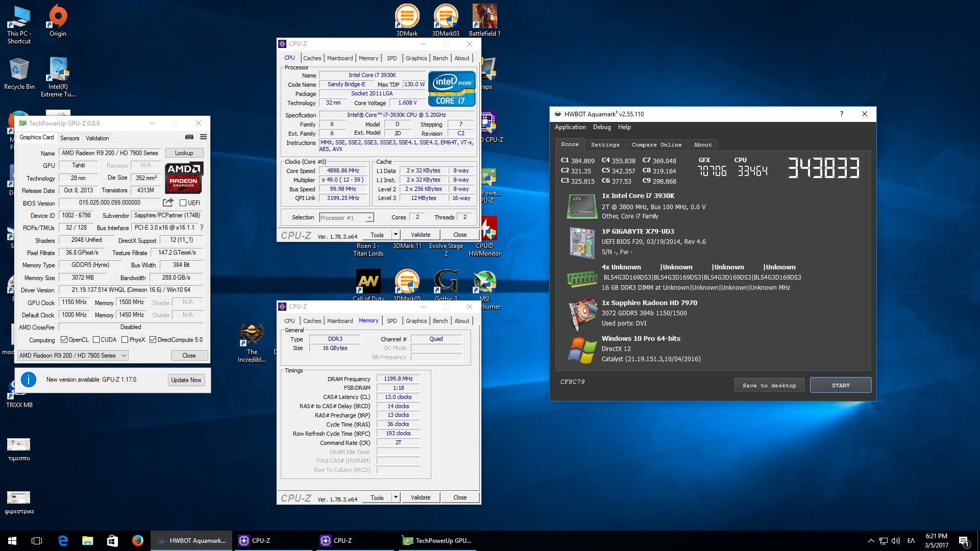The image size is (980, 551).
Task: Launch Edge browser from taskbar
Action: [x=63, y=541]
